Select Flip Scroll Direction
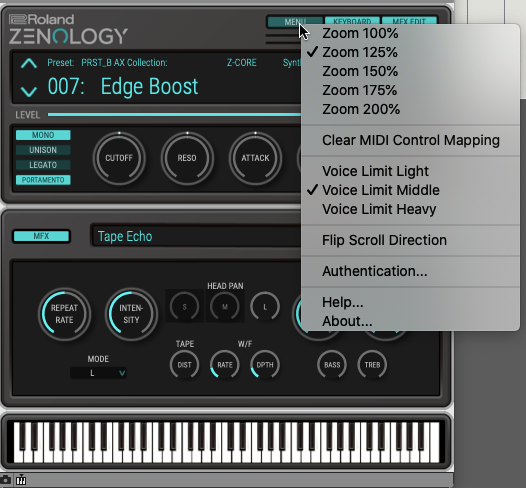526x488 pixels. [x=411, y=240]
